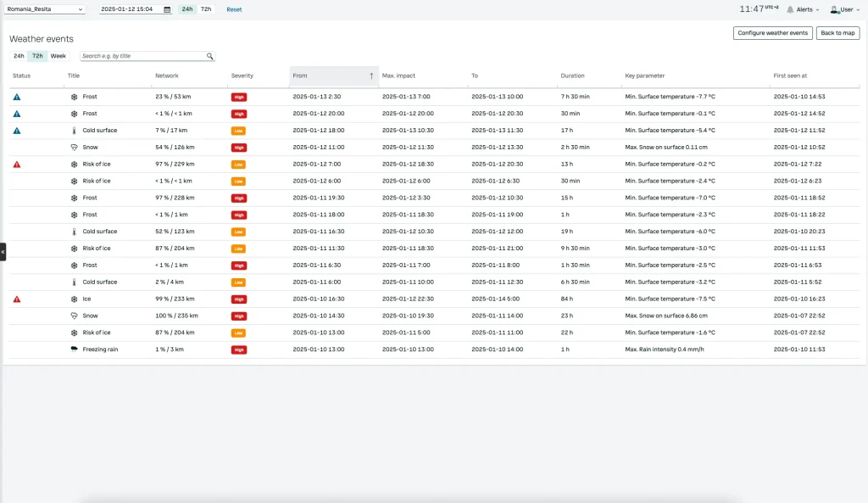Select 24h in the Weather events filter
The image size is (868, 503).
(19, 56)
